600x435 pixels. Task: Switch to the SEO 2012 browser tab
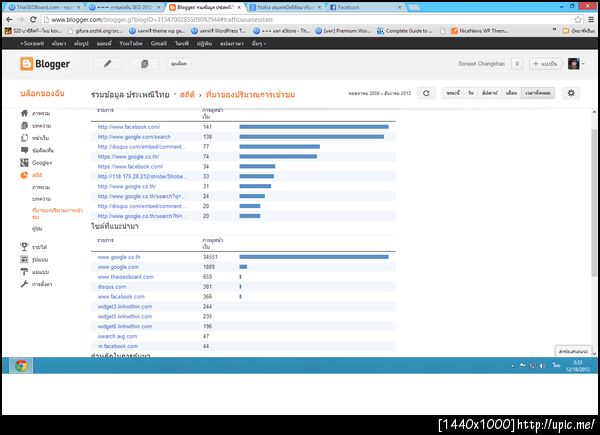tap(122, 7)
